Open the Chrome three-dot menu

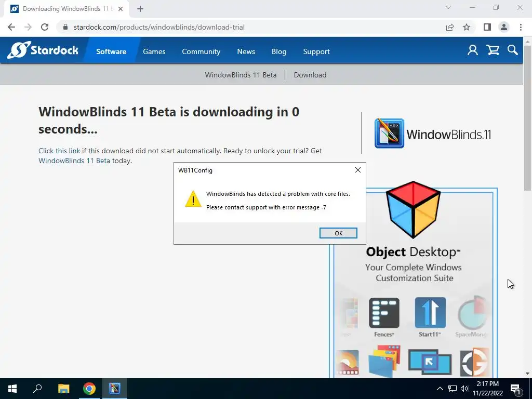coord(521,27)
